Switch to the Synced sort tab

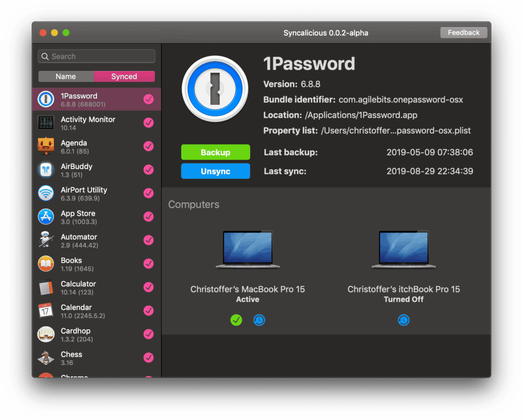pyautogui.click(x=124, y=77)
